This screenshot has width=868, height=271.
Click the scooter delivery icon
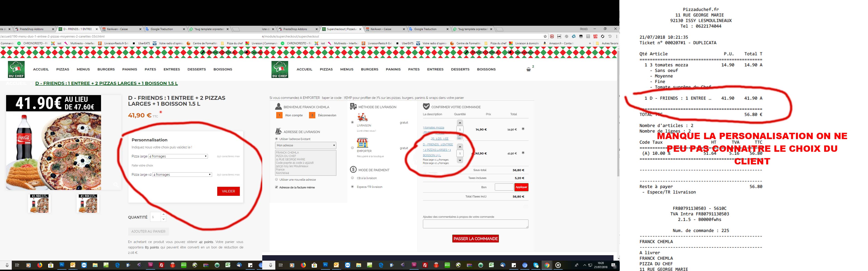pos(362,117)
